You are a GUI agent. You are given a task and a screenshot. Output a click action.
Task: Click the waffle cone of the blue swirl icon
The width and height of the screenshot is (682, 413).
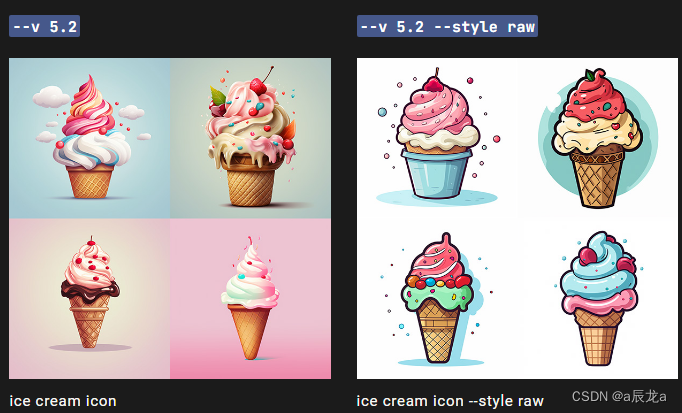598,337
